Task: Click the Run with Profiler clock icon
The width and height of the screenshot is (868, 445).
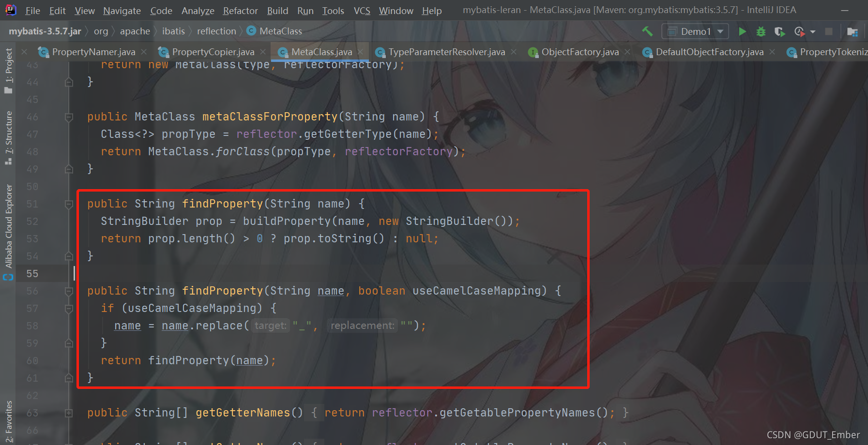Action: click(799, 31)
